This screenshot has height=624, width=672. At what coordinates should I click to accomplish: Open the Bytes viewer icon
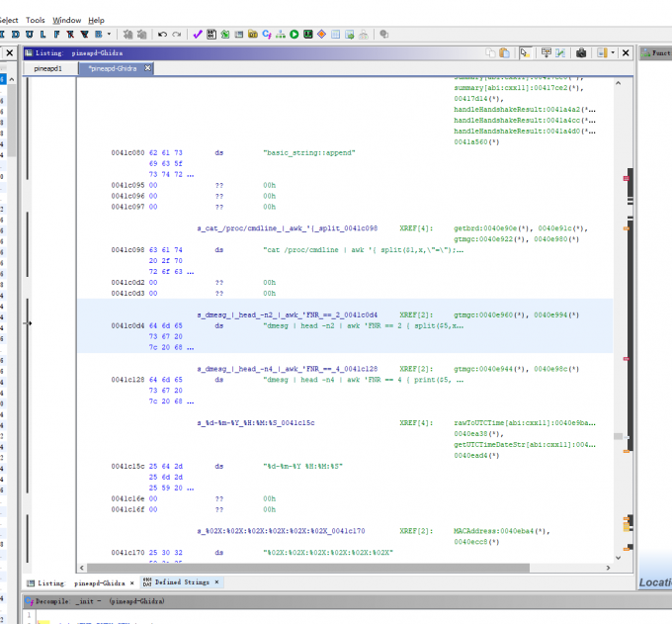point(211,35)
